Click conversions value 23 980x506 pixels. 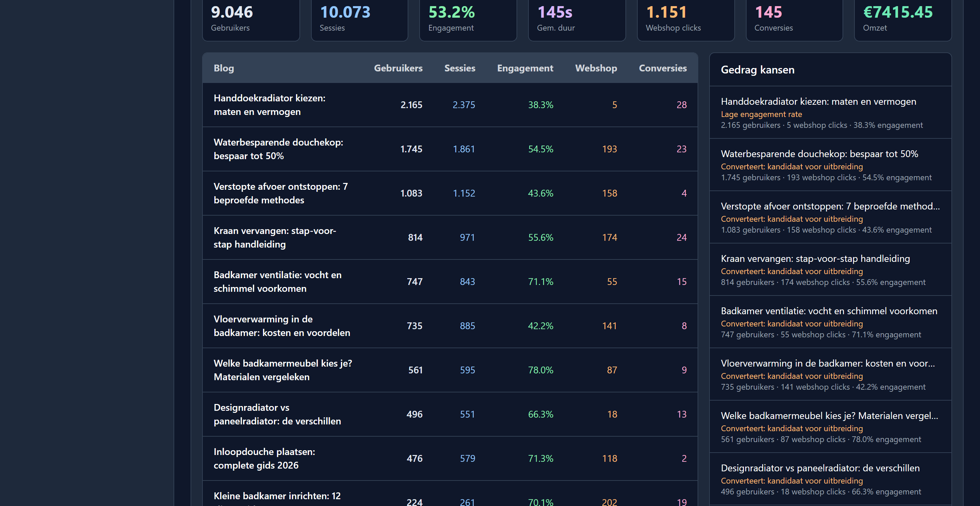(682, 149)
